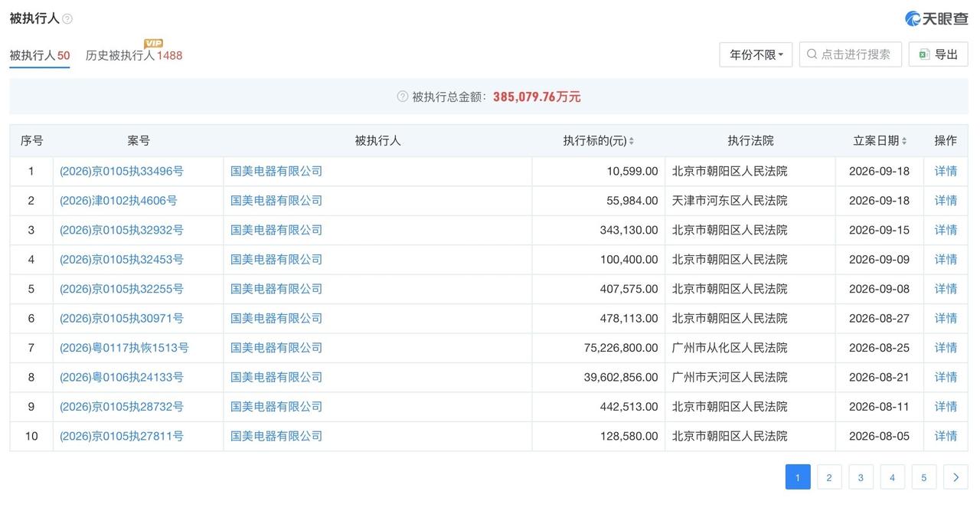Open 详情 for row dated 2026-09-08
Image resolution: width=980 pixels, height=511 pixels.
946,289
